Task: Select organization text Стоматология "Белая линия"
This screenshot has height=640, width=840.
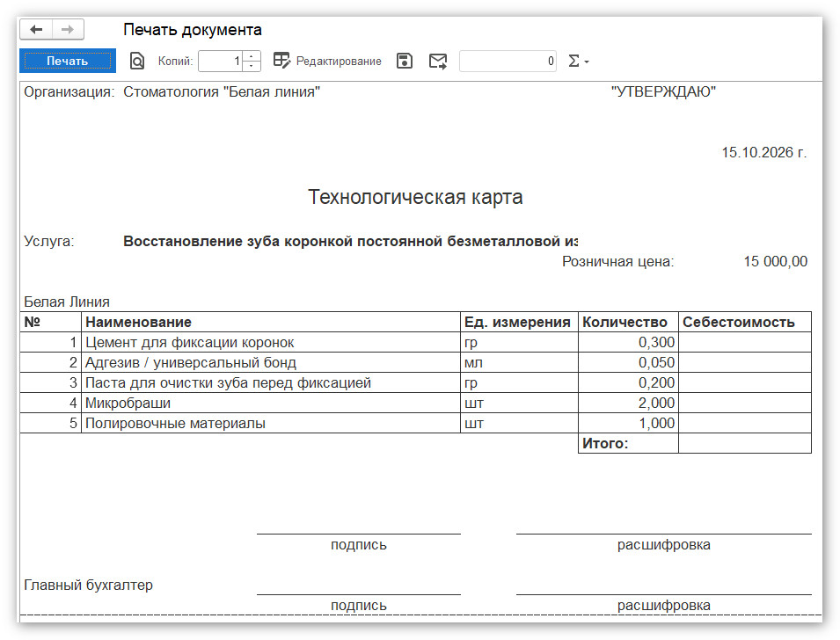Action: pos(222,92)
